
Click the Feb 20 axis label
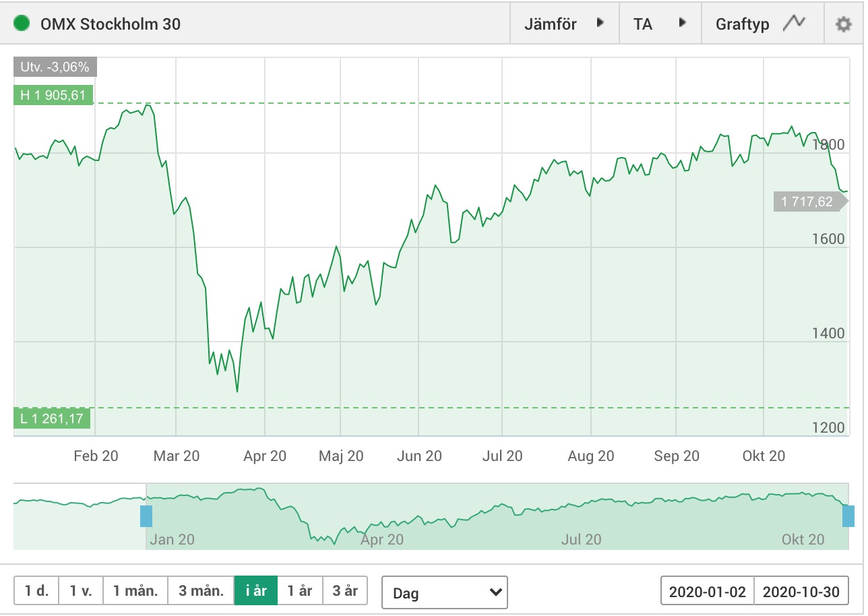[x=96, y=456]
